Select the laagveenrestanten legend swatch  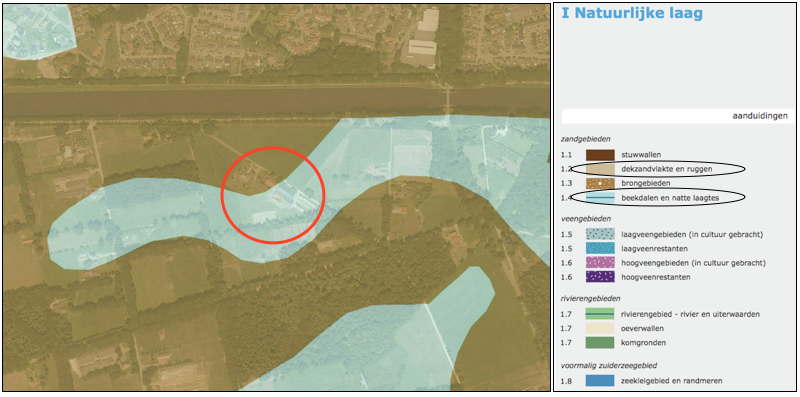pyautogui.click(x=600, y=249)
